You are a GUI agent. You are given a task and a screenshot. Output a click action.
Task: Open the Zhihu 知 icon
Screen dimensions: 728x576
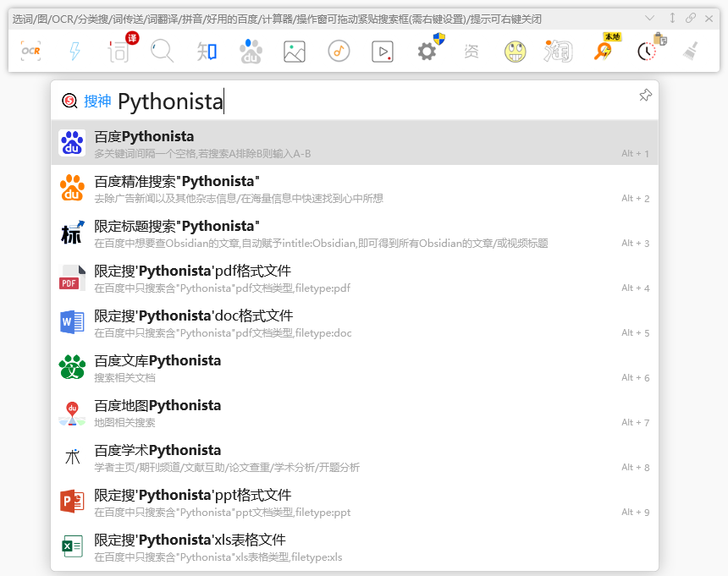(207, 51)
